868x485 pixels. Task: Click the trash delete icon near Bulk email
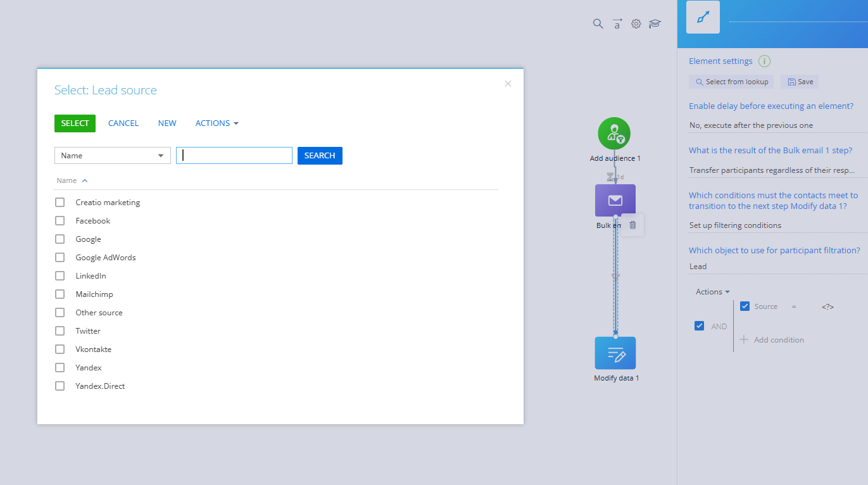pos(632,225)
